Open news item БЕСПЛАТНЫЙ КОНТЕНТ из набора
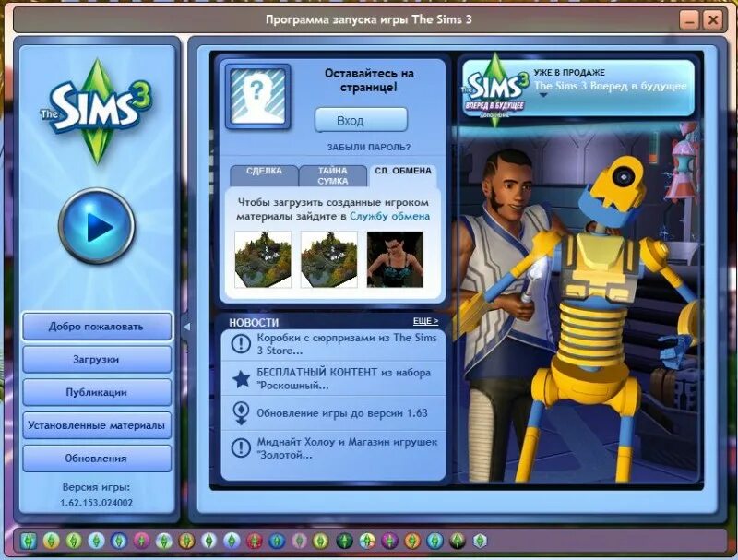 click(333, 378)
